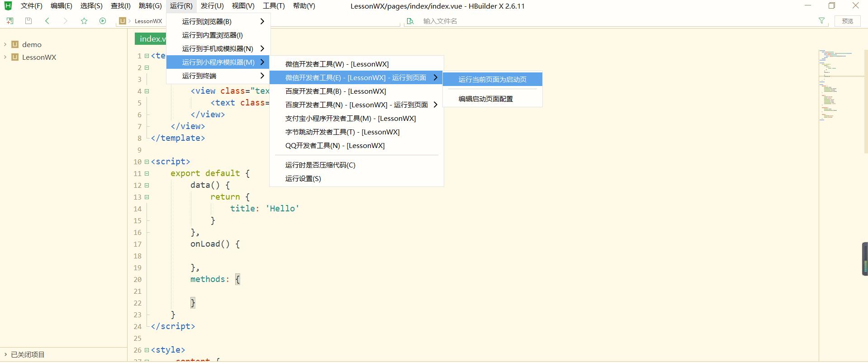Go forward with the right arrow icon
Image resolution: width=868 pixels, height=363 pixels.
point(65,21)
